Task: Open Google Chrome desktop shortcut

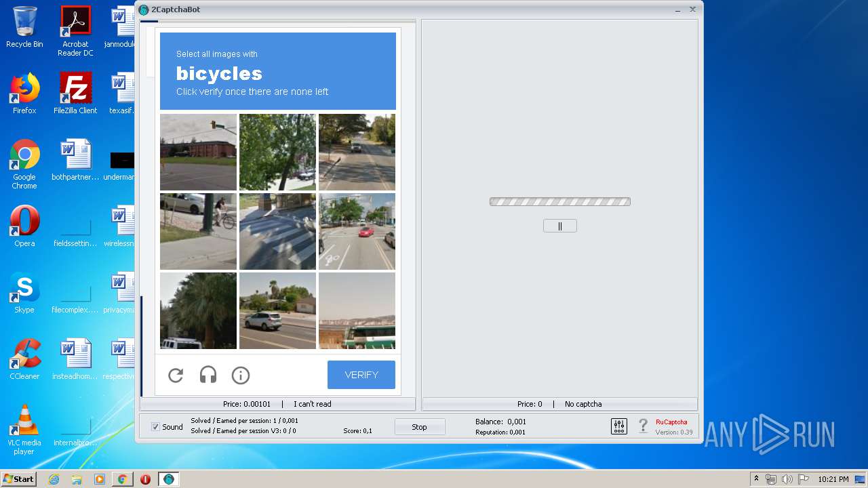Action: pos(24,164)
